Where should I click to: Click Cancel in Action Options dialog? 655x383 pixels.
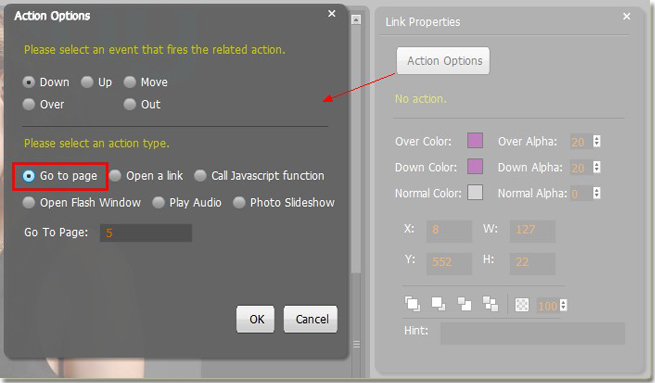[x=311, y=320]
